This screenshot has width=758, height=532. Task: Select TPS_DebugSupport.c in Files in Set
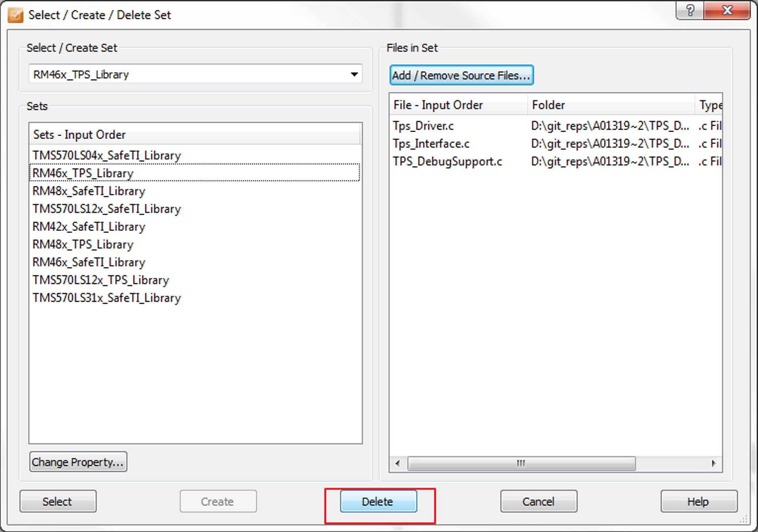coord(447,161)
